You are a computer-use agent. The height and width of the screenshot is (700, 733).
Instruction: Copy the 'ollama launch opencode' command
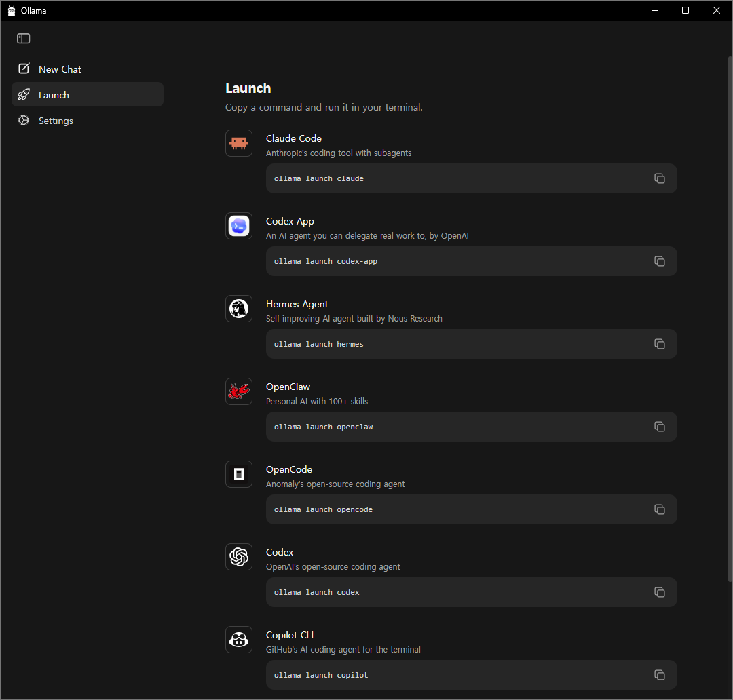point(660,509)
